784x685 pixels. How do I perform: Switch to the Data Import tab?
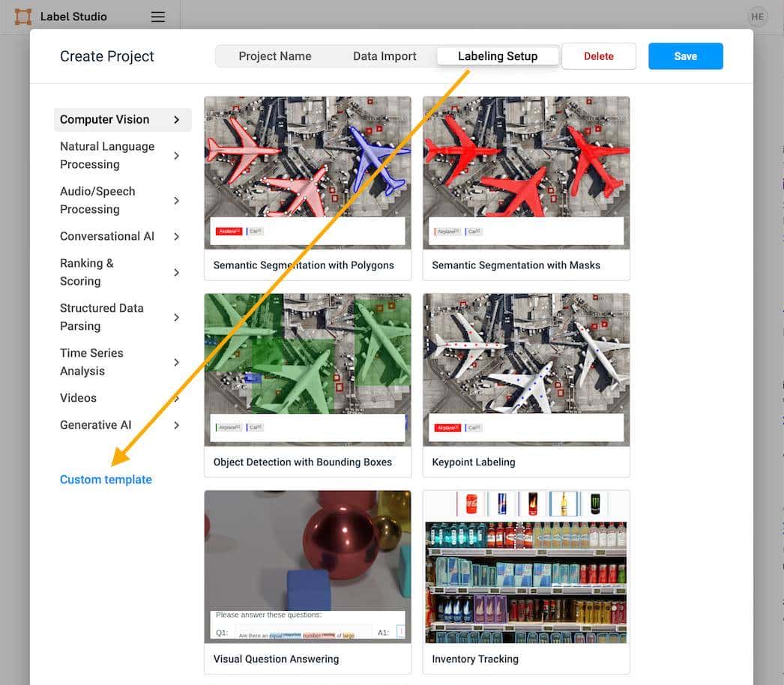pyautogui.click(x=385, y=56)
